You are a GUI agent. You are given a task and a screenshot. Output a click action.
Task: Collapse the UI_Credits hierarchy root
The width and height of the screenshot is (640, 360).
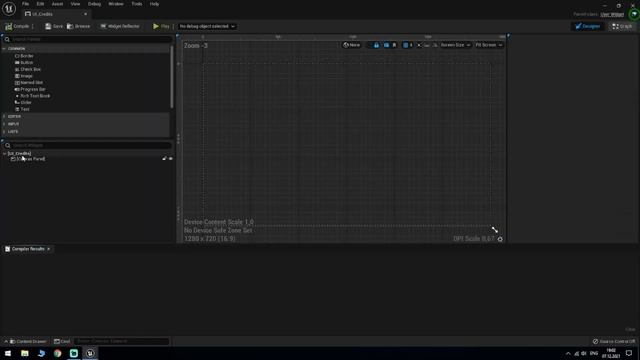tap(4, 153)
